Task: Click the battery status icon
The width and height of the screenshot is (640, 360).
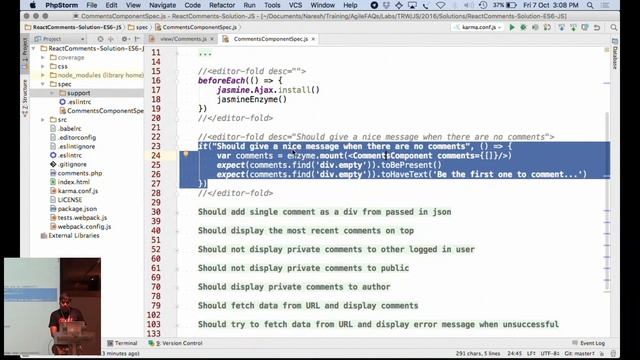Action: 511,5
